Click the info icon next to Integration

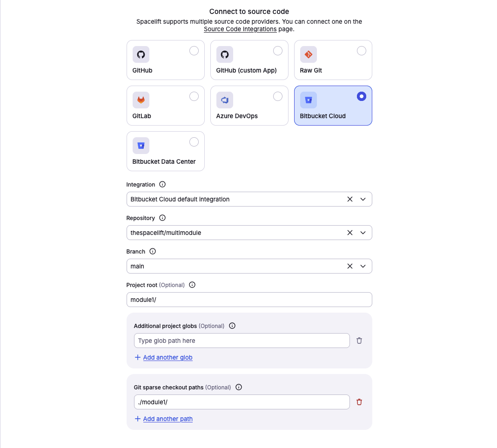pyautogui.click(x=162, y=185)
